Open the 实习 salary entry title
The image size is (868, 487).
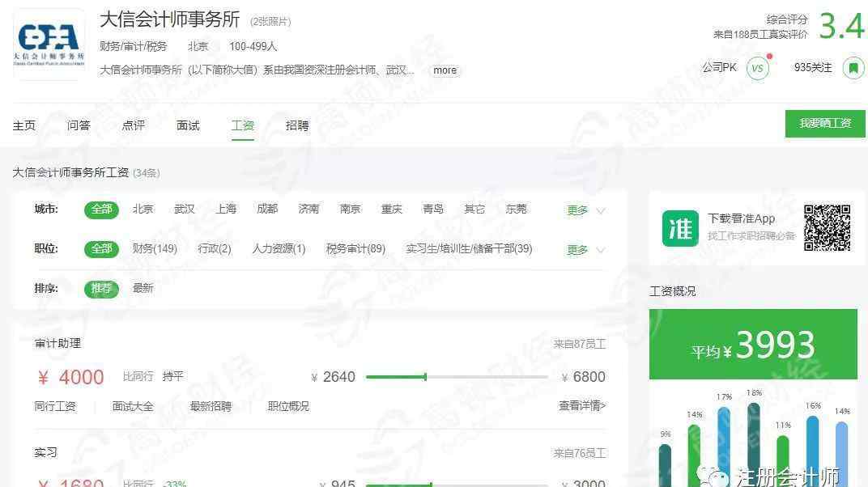point(45,453)
